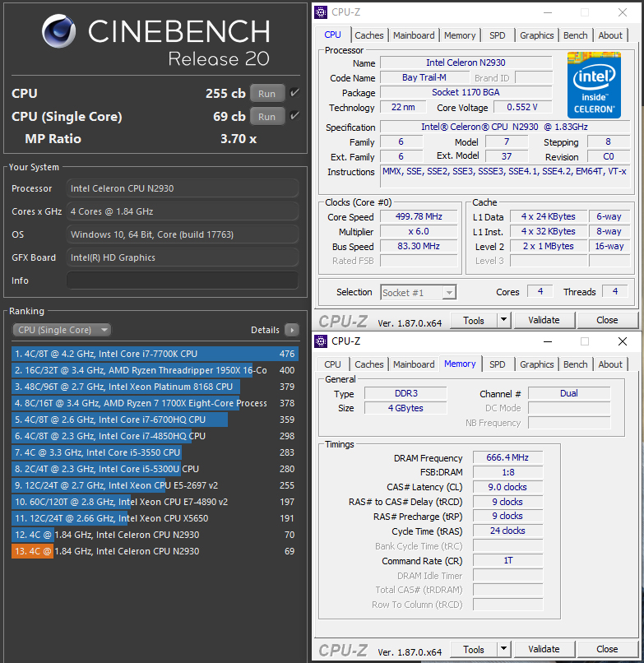Toggle the CPU test checkbox

point(294,93)
